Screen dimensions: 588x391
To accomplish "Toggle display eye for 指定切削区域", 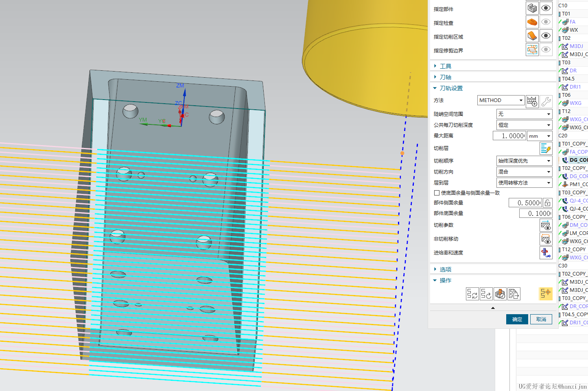I will point(546,36).
